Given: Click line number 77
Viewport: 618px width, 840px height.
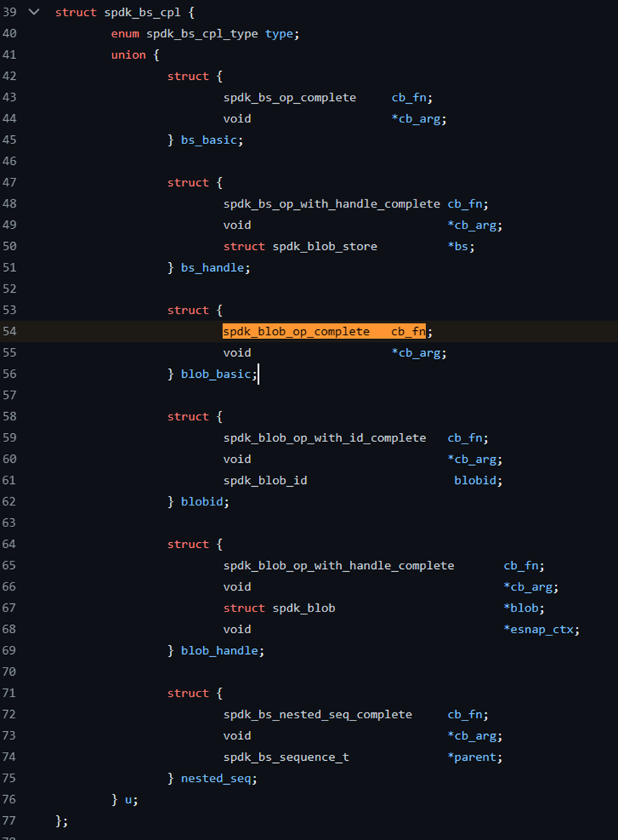Looking at the screenshot, I should [10, 821].
